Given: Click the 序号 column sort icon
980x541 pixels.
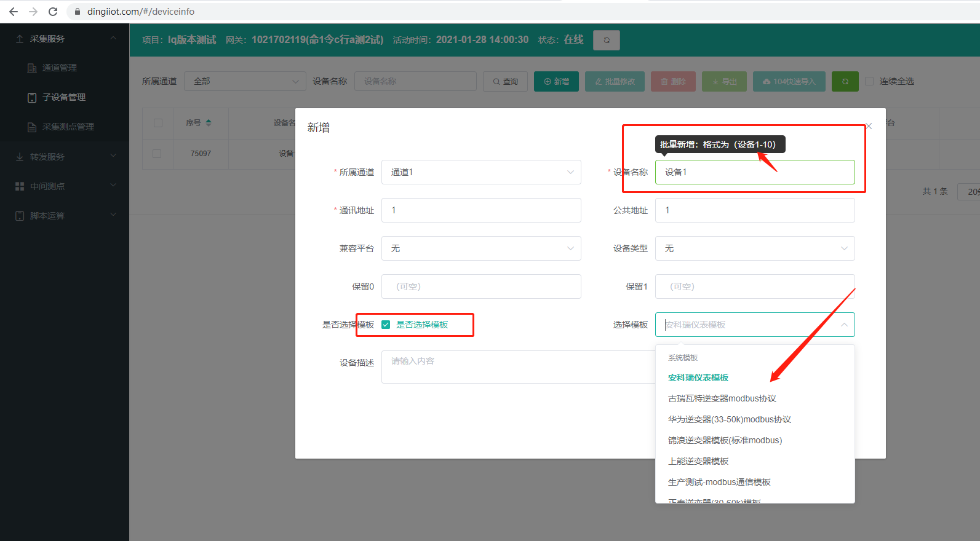Looking at the screenshot, I should click(x=209, y=123).
